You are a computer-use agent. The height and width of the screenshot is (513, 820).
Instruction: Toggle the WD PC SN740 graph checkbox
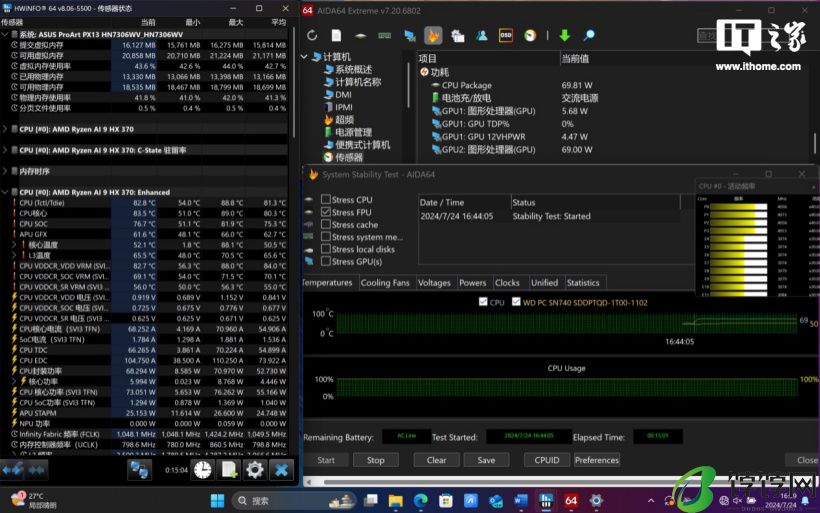pyautogui.click(x=516, y=302)
